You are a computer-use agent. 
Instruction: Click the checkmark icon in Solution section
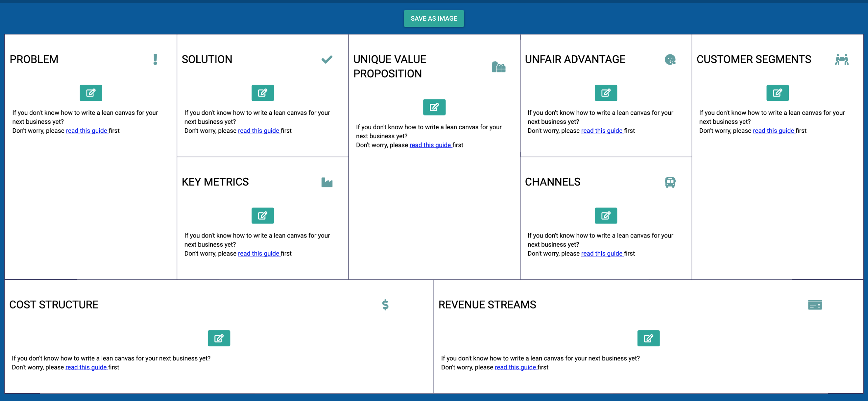pos(327,59)
